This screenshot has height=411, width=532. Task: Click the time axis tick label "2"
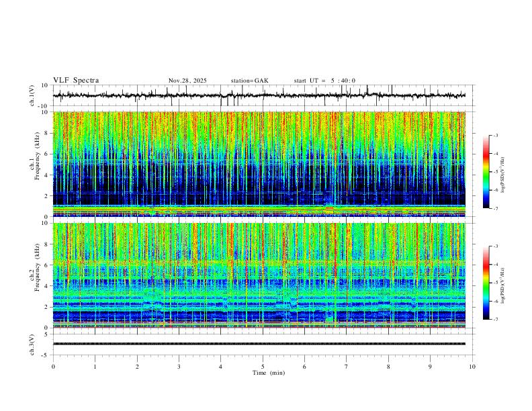[137, 367]
